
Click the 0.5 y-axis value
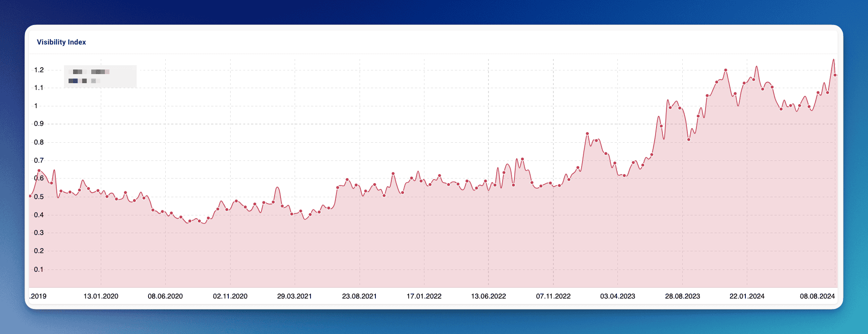tap(39, 197)
